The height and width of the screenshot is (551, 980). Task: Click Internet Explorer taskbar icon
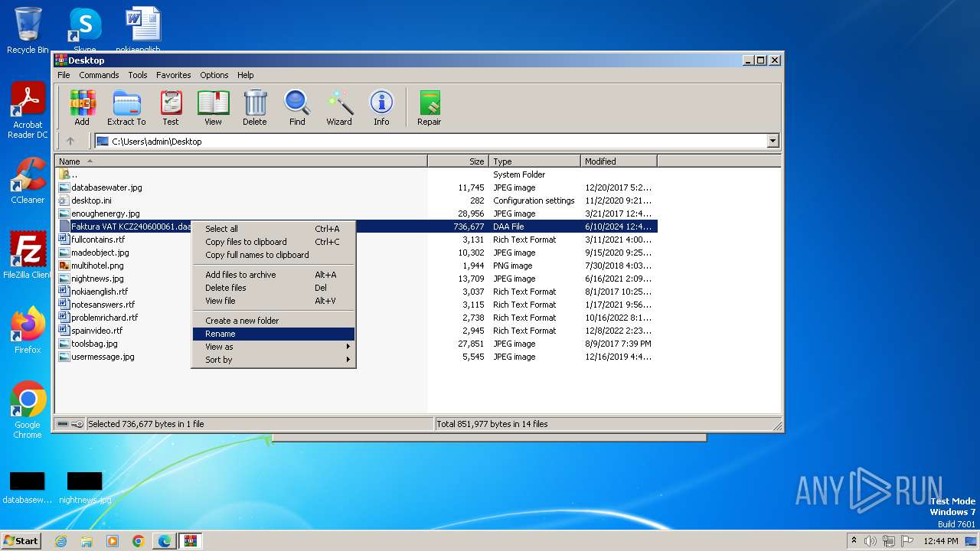[61, 541]
